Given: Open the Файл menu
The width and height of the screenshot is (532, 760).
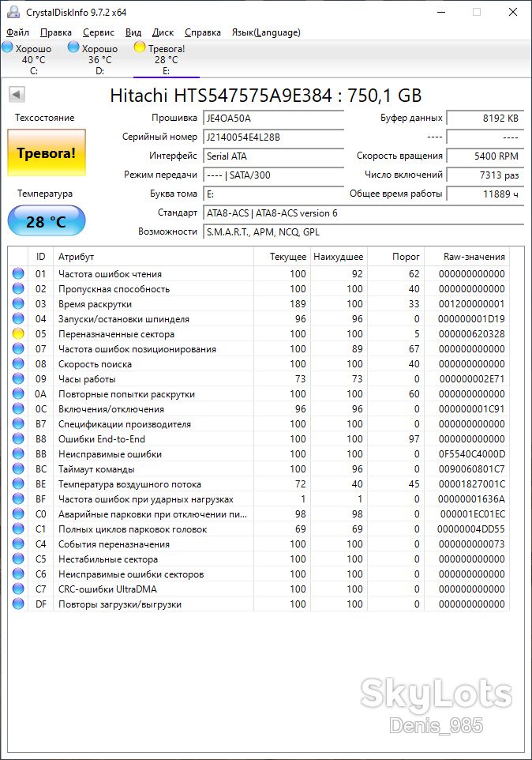Looking at the screenshot, I should pyautogui.click(x=18, y=32).
